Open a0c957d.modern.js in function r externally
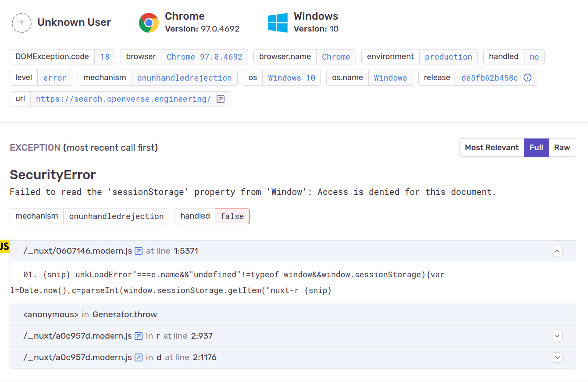 138,336
